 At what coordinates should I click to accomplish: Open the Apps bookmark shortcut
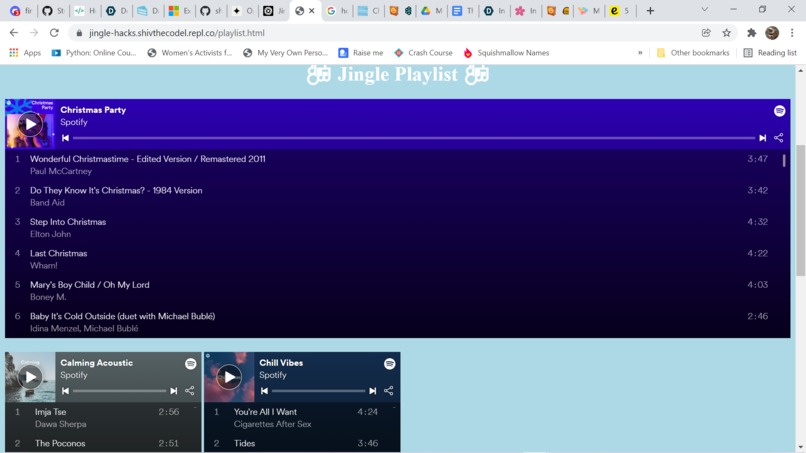tap(25, 53)
